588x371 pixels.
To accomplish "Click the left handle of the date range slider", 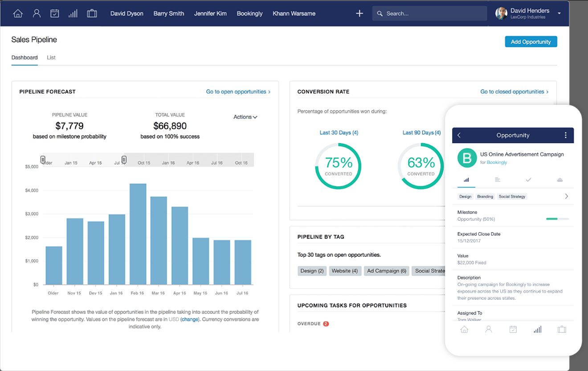I will [43, 159].
